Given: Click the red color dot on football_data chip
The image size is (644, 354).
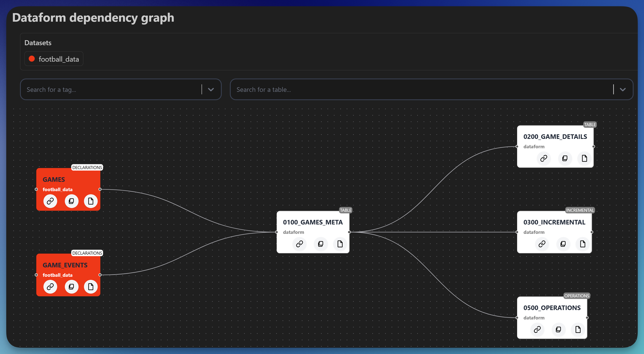Looking at the screenshot, I should (x=31, y=59).
